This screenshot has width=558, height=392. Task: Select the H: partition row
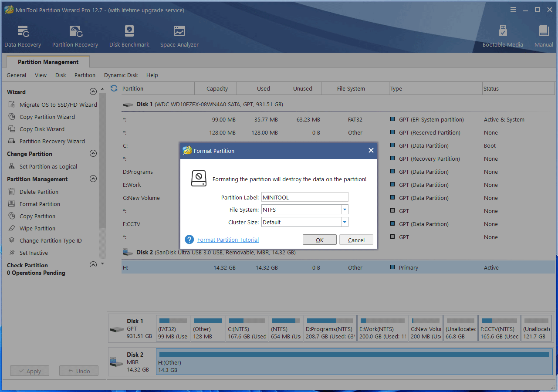[338, 267]
